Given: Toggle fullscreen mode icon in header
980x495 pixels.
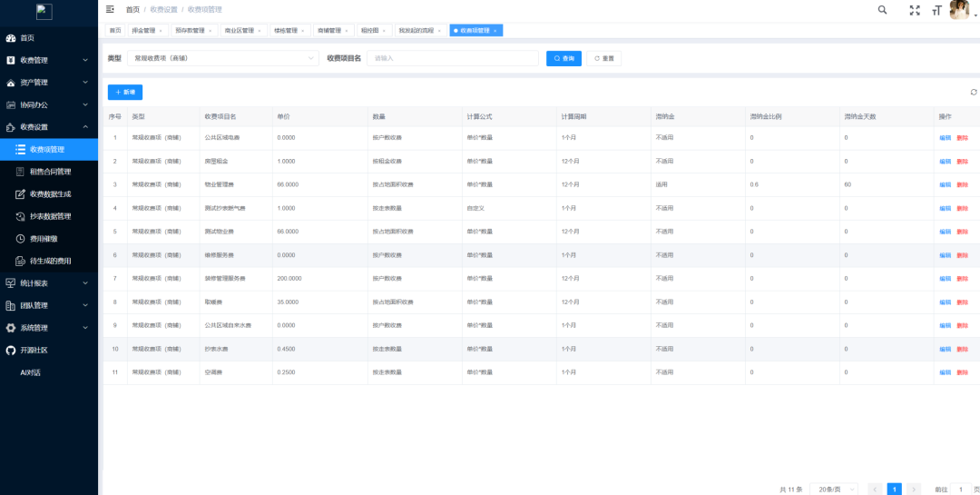Looking at the screenshot, I should pyautogui.click(x=915, y=10).
